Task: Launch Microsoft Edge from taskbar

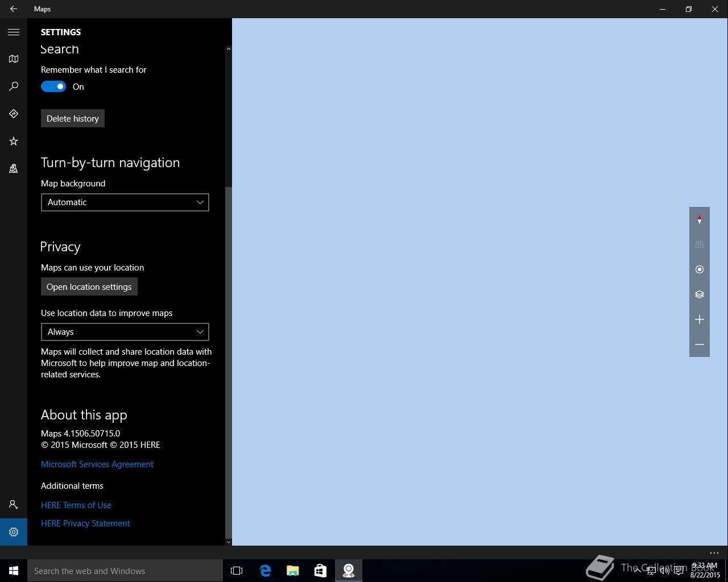Action: coord(265,571)
